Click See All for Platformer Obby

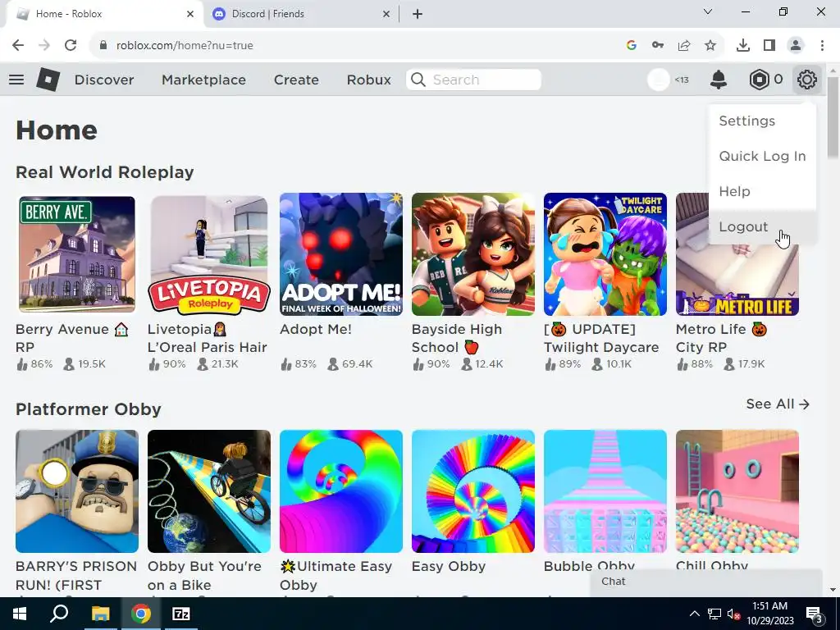(778, 404)
